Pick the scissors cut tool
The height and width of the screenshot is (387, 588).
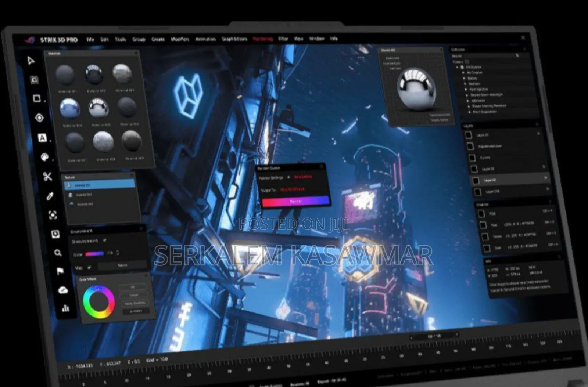[47, 177]
